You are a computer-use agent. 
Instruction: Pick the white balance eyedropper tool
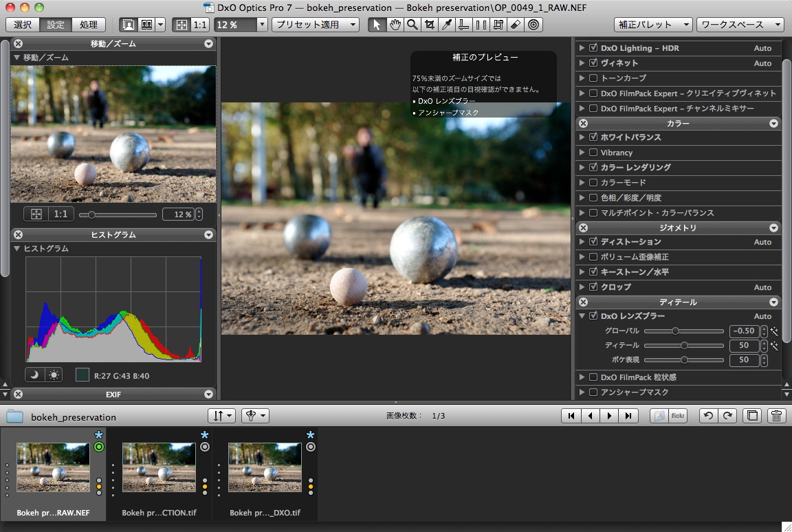click(x=447, y=25)
